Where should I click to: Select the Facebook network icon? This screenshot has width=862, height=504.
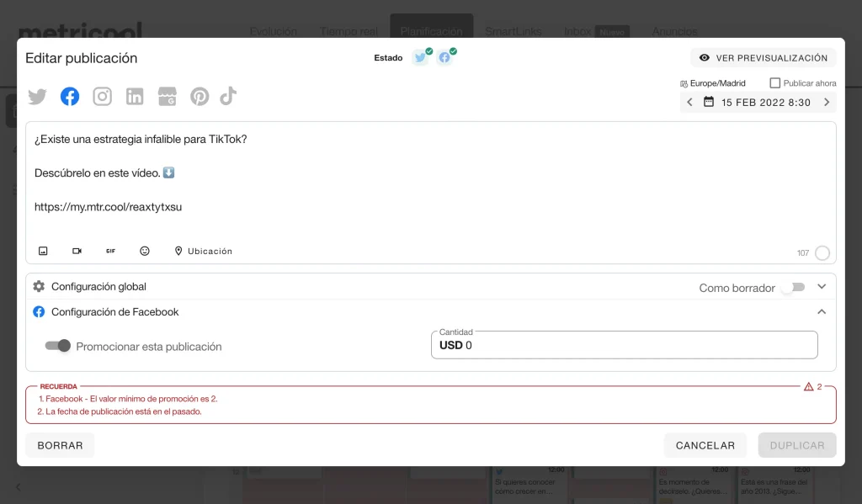pyautogui.click(x=70, y=97)
